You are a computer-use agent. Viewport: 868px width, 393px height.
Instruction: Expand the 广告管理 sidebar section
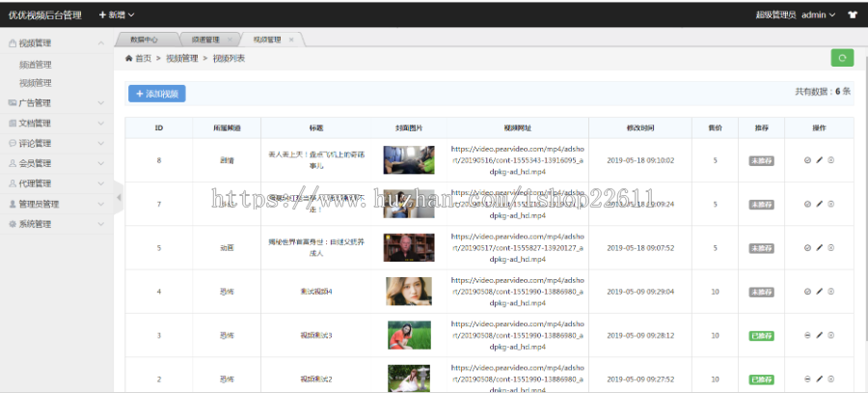coord(57,103)
